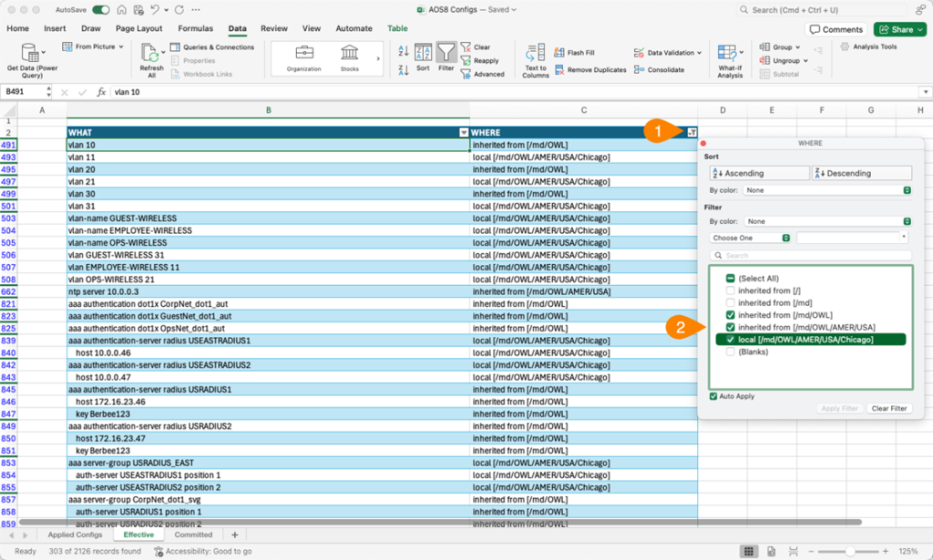Check the (Blanks) filter option
This screenshot has height=560, width=933.
731,351
